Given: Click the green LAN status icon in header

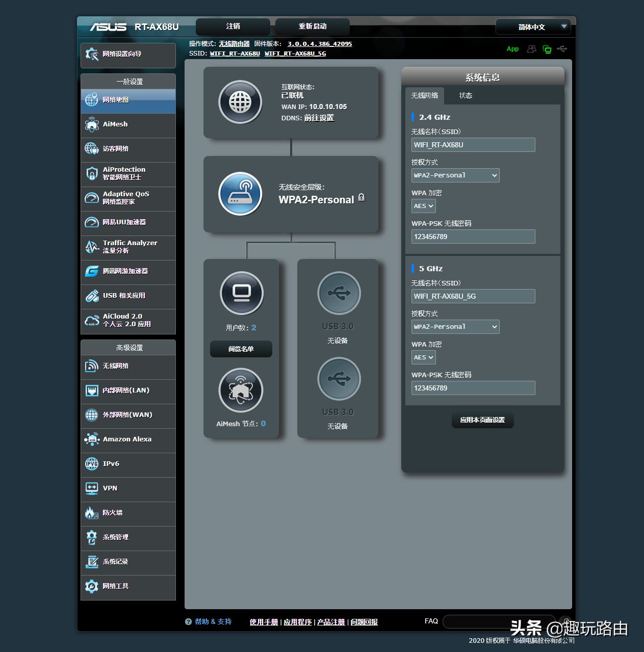Looking at the screenshot, I should point(547,49).
